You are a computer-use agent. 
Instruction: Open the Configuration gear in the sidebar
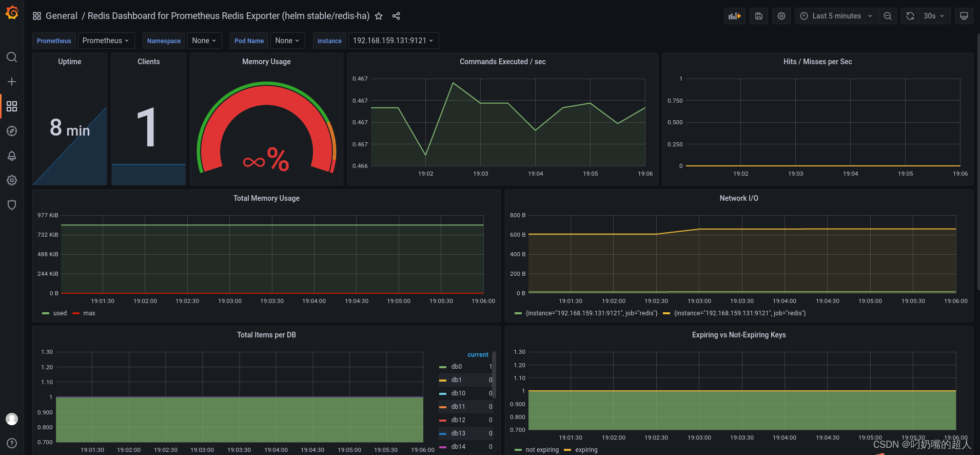click(x=12, y=180)
